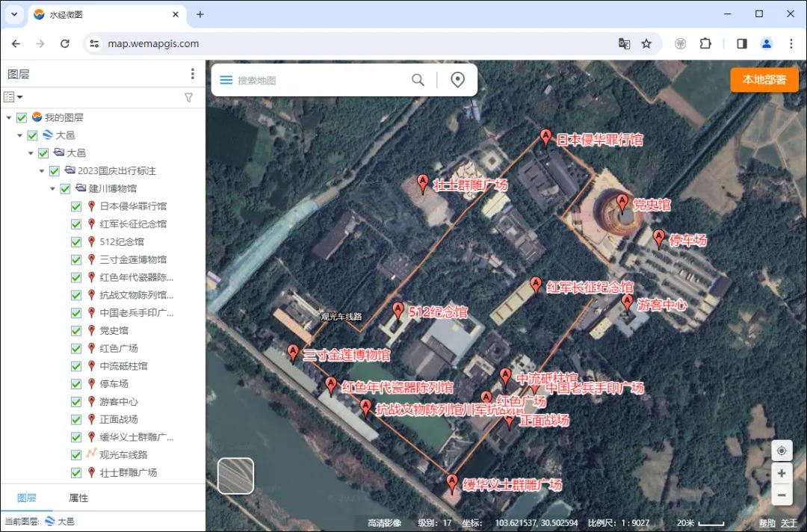Open the browser extensions puzzle icon

pyautogui.click(x=705, y=44)
